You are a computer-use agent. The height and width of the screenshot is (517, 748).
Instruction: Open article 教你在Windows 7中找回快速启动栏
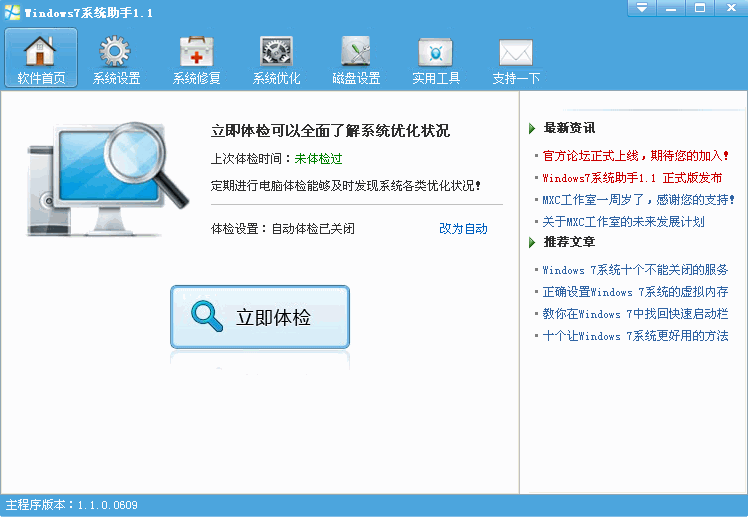tap(635, 313)
